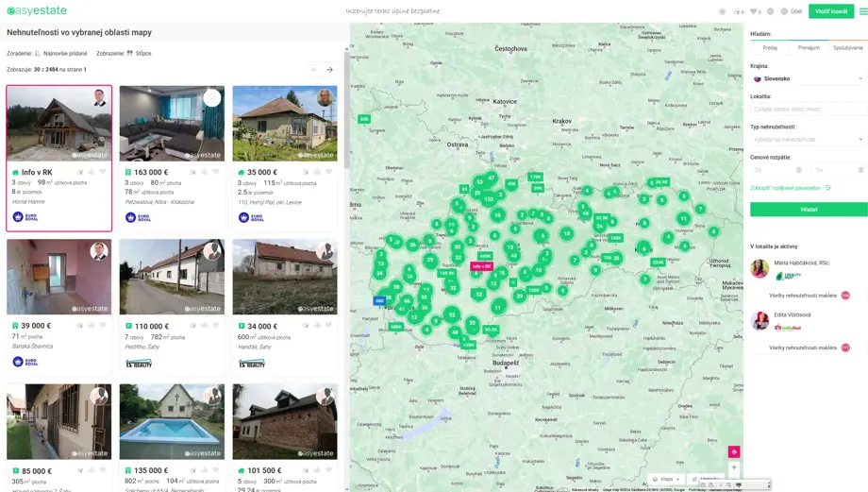Select the Spolubývanie tab
Screen dimensions: 868x492
click(x=848, y=47)
